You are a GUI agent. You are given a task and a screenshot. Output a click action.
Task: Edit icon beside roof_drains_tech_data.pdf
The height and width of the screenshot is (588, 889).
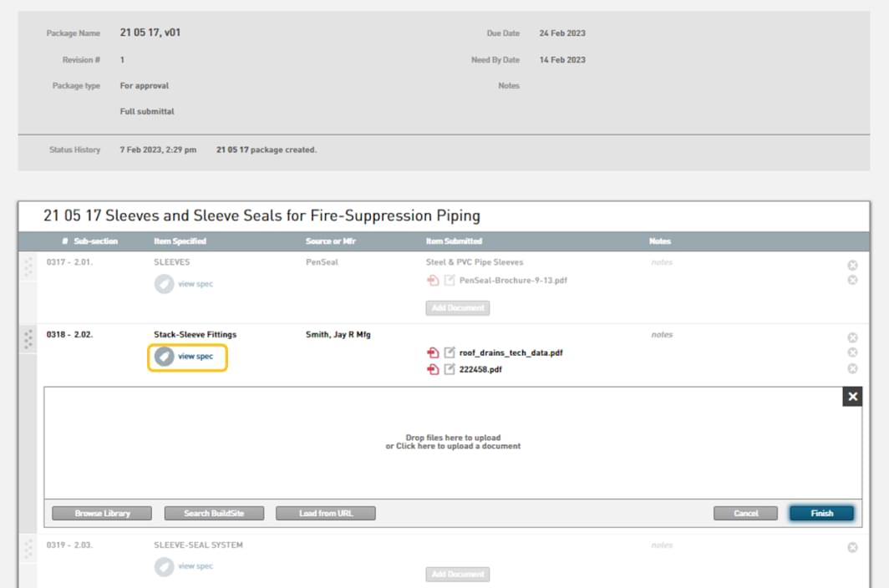click(450, 352)
